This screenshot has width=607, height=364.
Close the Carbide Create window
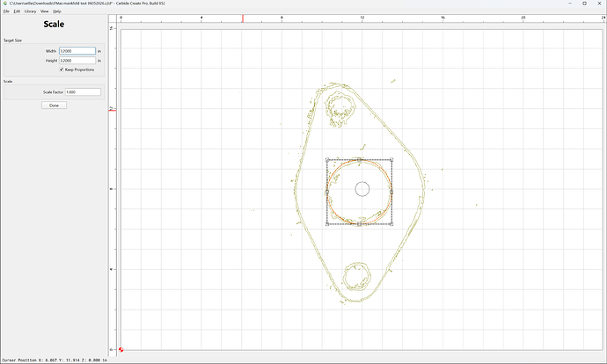coord(599,4)
